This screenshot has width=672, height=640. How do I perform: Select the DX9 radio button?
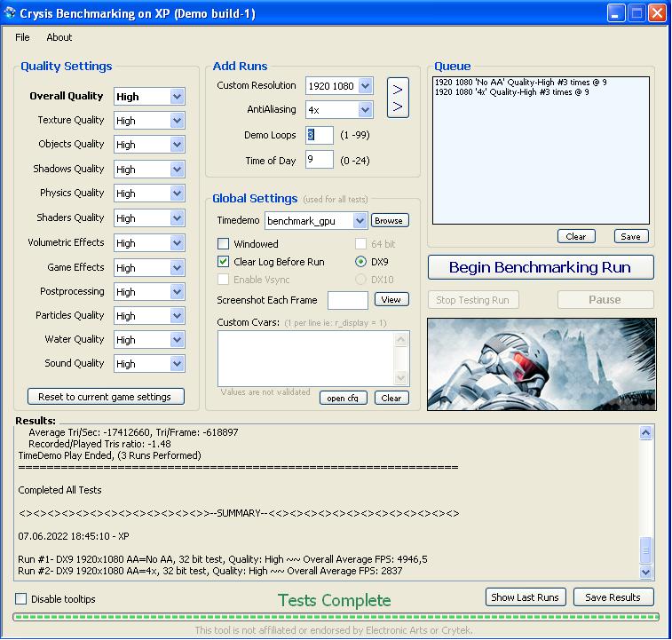(361, 262)
